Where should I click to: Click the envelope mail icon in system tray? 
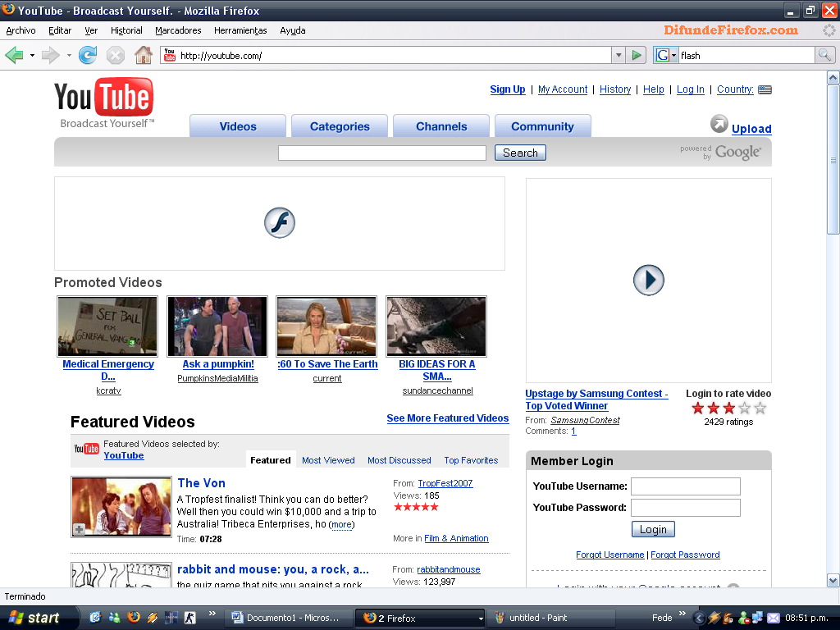(x=773, y=618)
